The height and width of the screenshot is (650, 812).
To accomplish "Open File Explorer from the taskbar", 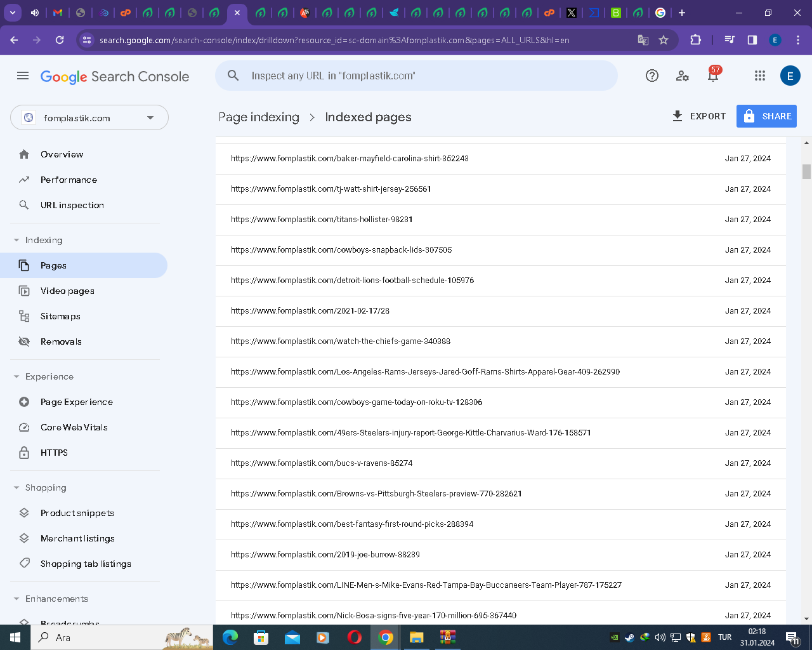I will pyautogui.click(x=416, y=637).
